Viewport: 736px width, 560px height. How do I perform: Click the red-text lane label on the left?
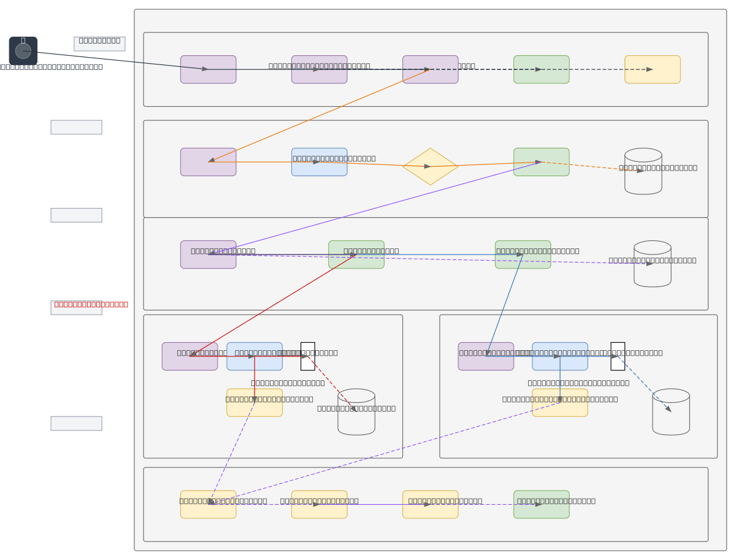click(x=77, y=307)
